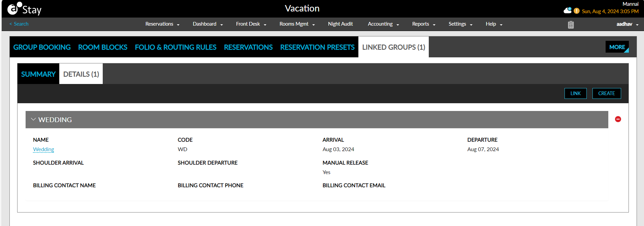Open the clipboard notes icon
This screenshot has width=644, height=226.
coord(571,25)
